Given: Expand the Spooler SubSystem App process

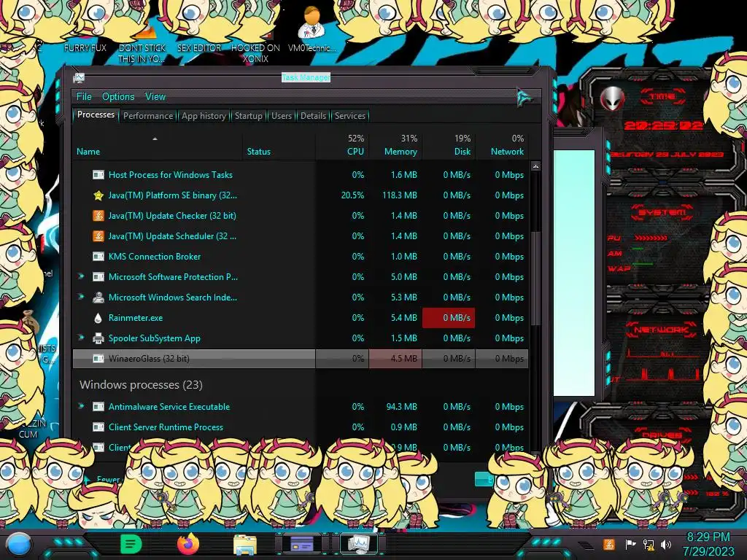Looking at the screenshot, I should click(x=81, y=338).
